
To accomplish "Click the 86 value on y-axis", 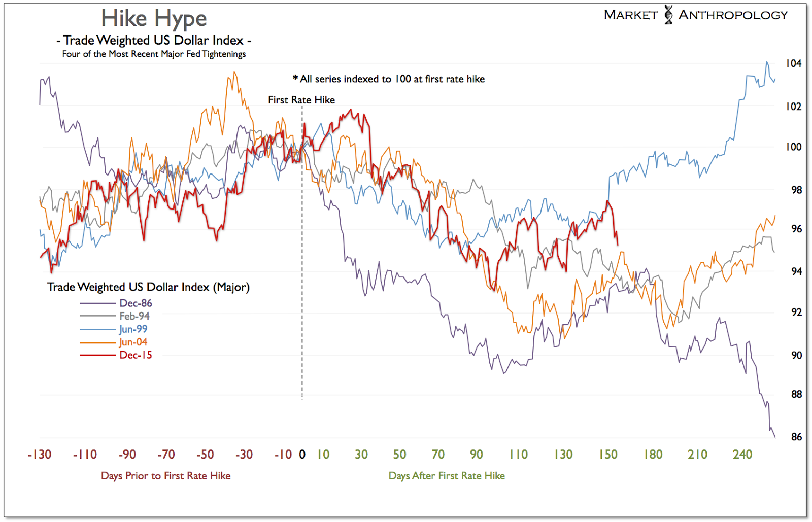I will tap(797, 437).
